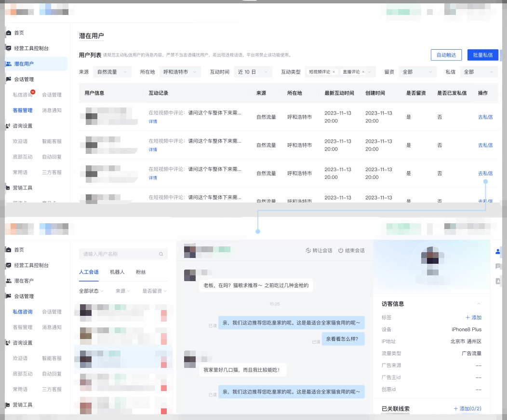Click the 转让会话 transfer icon above chat
Viewport: 507px width, 420px height.
coord(308,250)
